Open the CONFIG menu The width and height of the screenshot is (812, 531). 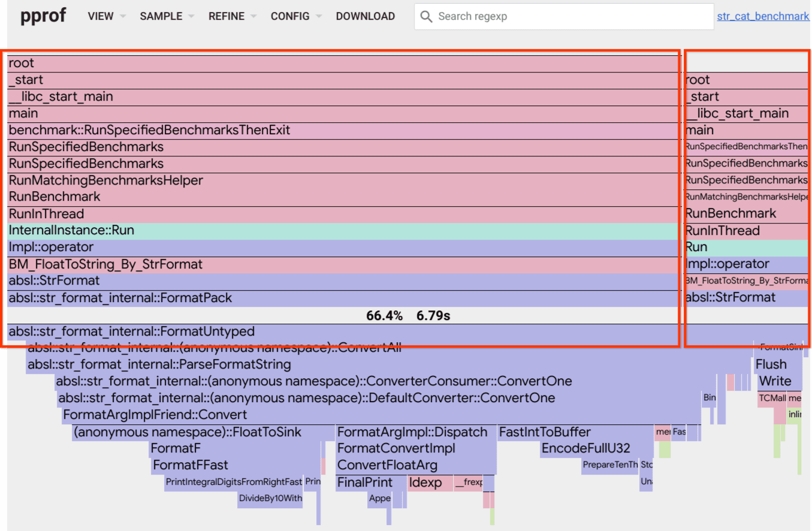[296, 17]
